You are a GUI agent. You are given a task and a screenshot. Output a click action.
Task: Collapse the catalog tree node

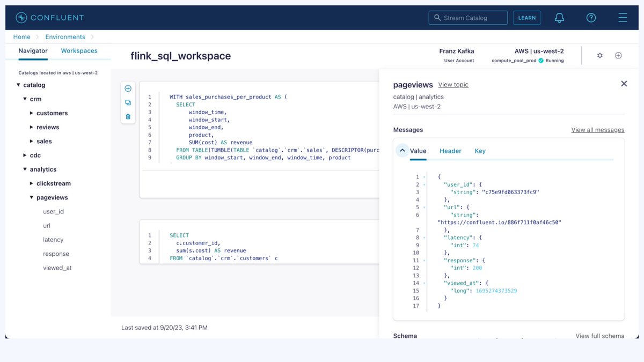[x=19, y=85]
